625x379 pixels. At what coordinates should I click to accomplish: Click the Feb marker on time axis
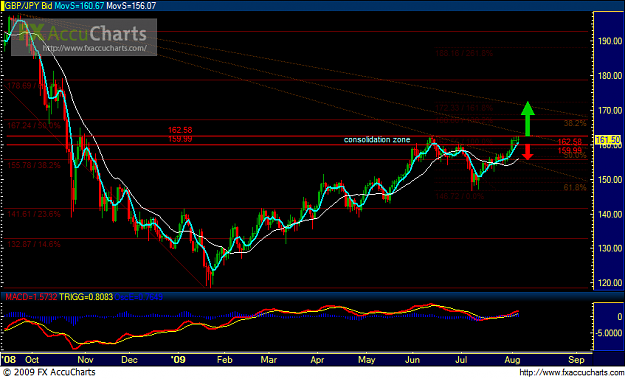pyautogui.click(x=224, y=360)
